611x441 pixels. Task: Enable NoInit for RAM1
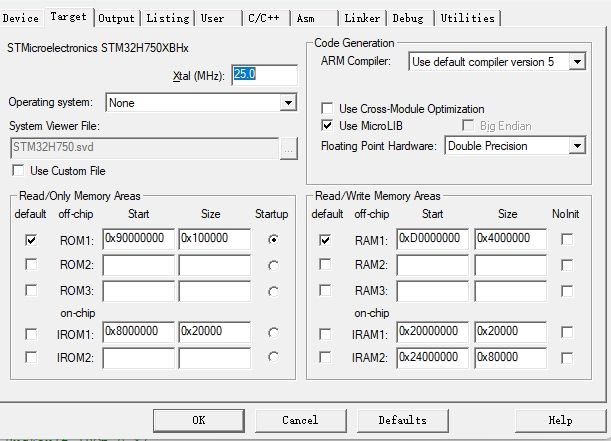point(567,239)
